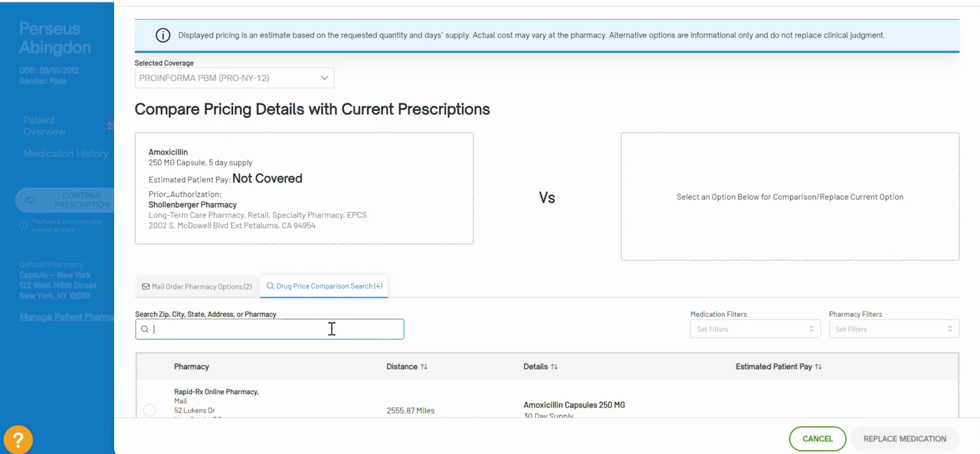The width and height of the screenshot is (980, 454).
Task: Click the magnifier icon in the search field
Action: [145, 329]
